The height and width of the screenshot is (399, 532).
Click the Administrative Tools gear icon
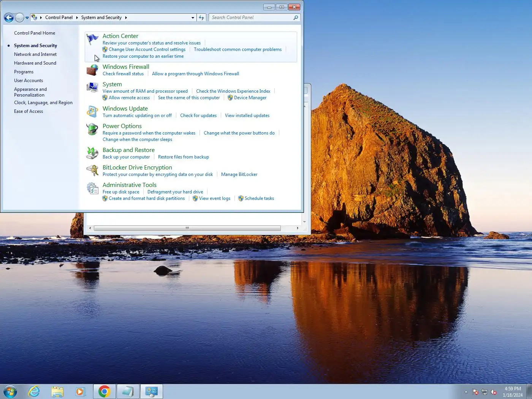coord(92,188)
